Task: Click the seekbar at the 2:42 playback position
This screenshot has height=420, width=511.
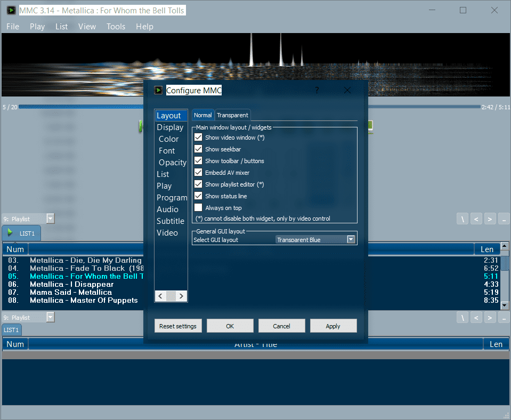Action: (x=259, y=107)
